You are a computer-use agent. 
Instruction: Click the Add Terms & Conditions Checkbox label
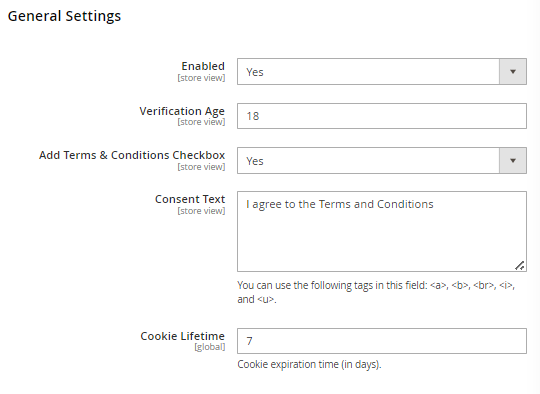click(132, 155)
